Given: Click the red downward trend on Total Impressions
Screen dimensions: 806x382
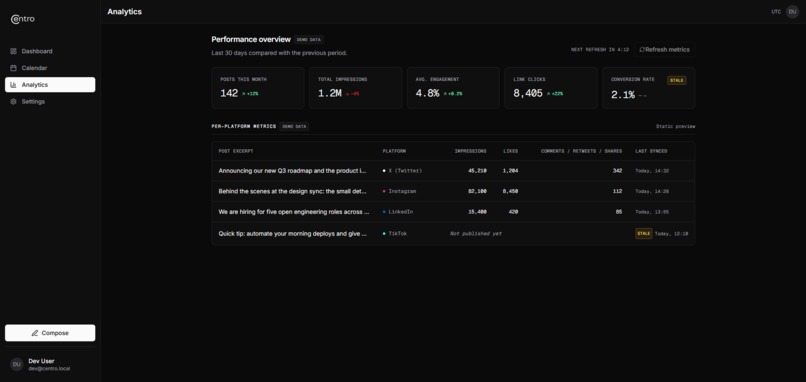Looking at the screenshot, I should click(353, 94).
